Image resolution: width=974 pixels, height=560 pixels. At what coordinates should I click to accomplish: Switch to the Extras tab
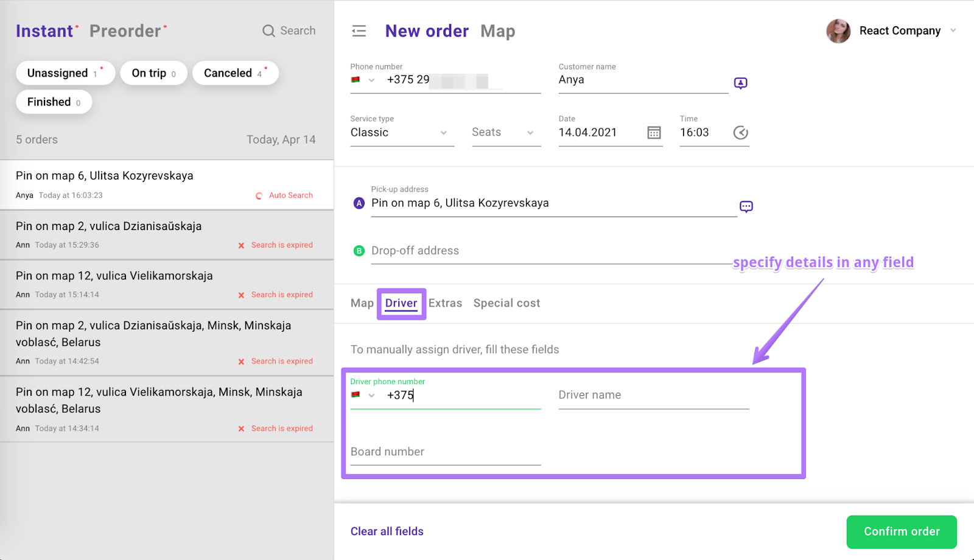[x=445, y=303]
